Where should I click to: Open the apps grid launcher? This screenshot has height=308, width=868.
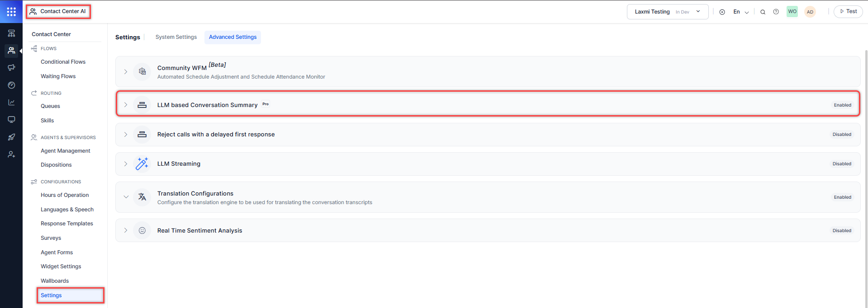(11, 11)
